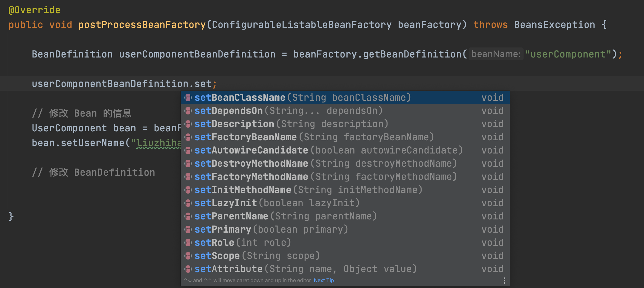Click method icon beside setLazyInit
Screen dimensions: 644x288
[188, 203]
